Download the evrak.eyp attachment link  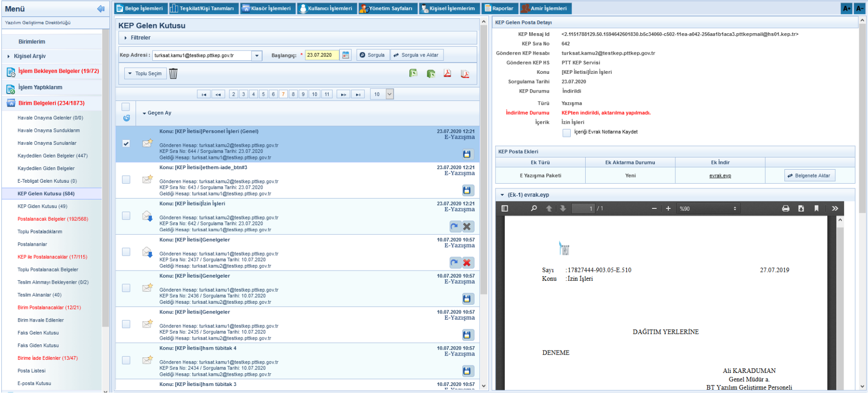pyautogui.click(x=720, y=176)
